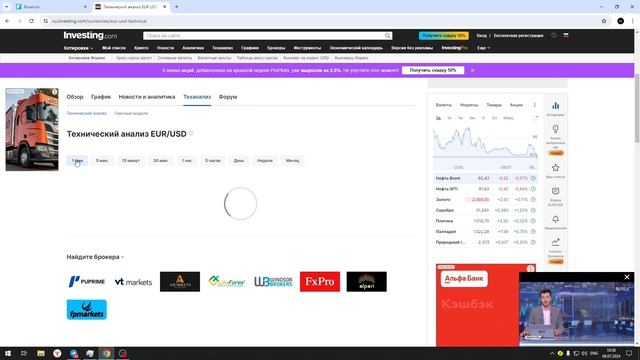Switch to the Обзор tab
The width and height of the screenshot is (640, 360).
[x=75, y=97]
